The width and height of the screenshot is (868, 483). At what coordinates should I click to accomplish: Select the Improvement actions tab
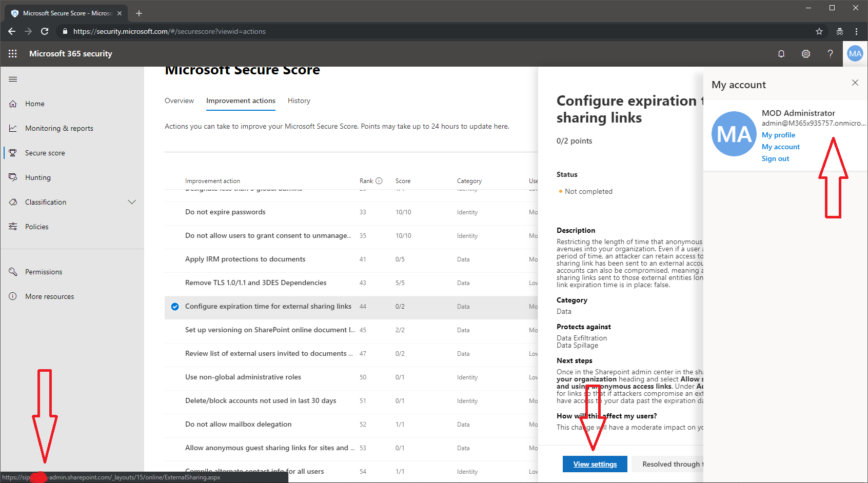click(x=241, y=101)
